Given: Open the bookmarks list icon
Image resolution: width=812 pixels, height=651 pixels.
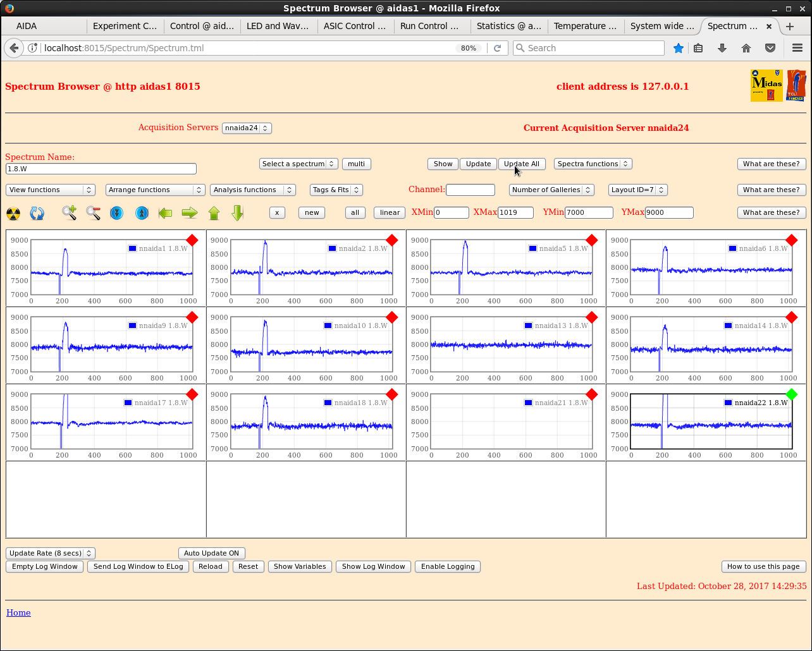Looking at the screenshot, I should (x=698, y=48).
